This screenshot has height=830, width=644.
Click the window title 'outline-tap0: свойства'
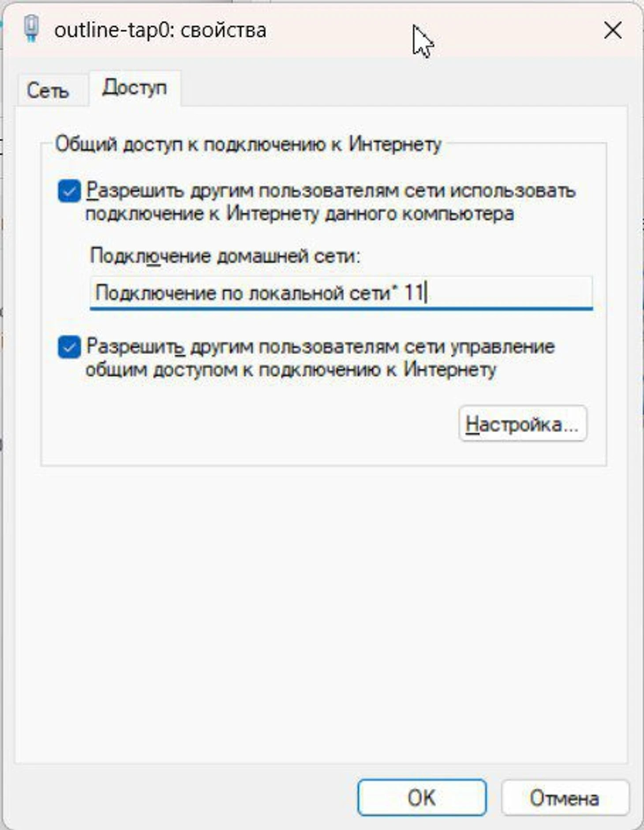(160, 31)
